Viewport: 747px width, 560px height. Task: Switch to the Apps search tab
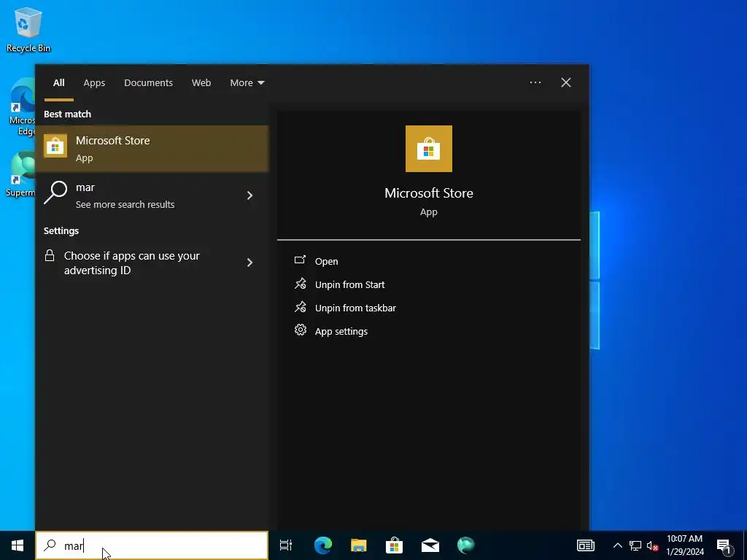tap(94, 83)
